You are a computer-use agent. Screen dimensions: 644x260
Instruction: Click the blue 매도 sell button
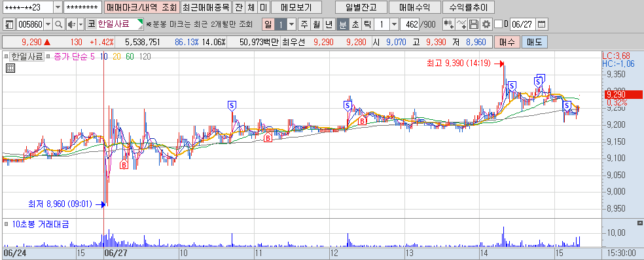pyautogui.click(x=534, y=42)
